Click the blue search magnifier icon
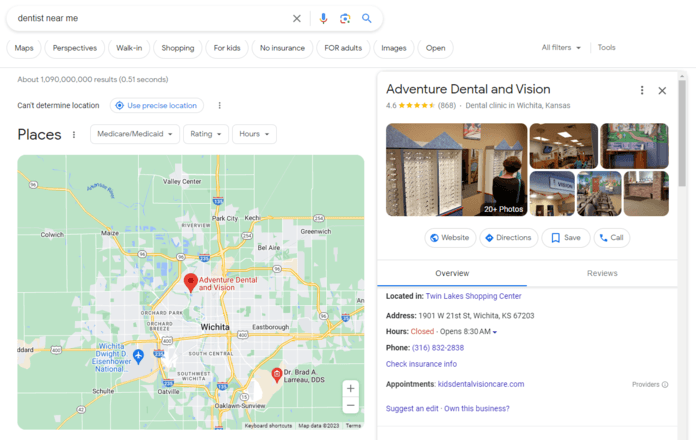Image resolution: width=696 pixels, height=440 pixels. (367, 18)
